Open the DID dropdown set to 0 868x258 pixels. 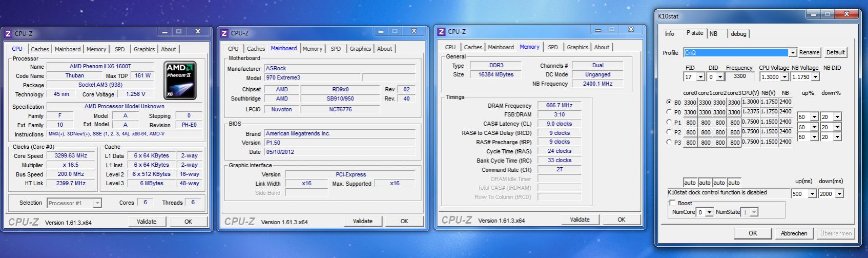tap(720, 77)
